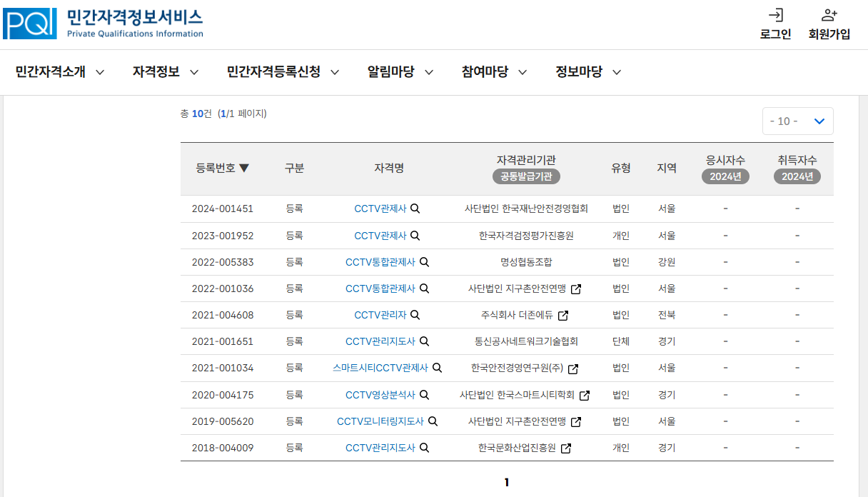Open CCTV관제사 link in 2024-001451 row
This screenshot has height=497, width=868.
point(380,209)
